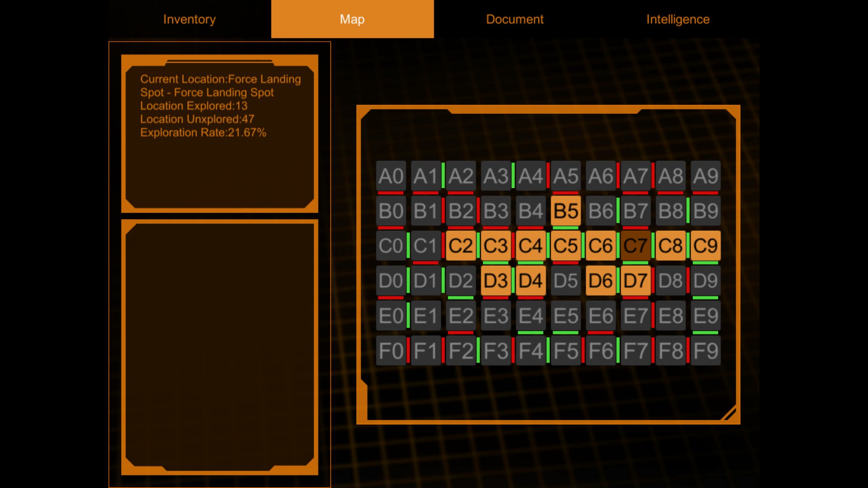
Task: Select map cell B2
Action: coord(461,211)
